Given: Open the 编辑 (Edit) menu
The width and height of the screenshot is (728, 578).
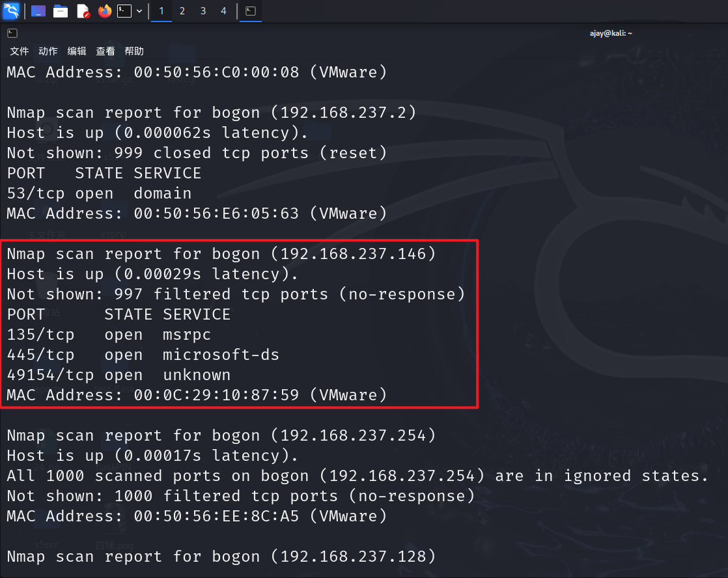Looking at the screenshot, I should (x=77, y=51).
